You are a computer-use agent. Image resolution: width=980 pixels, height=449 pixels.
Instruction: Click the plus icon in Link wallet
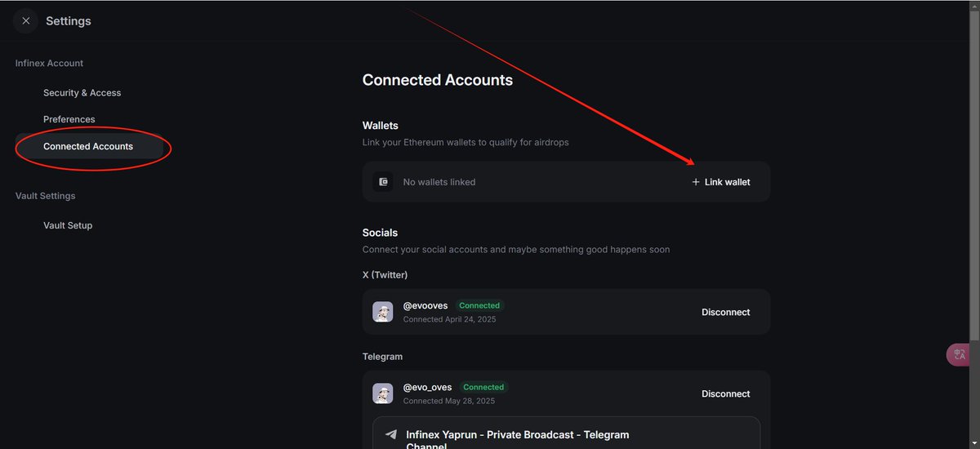click(x=696, y=182)
